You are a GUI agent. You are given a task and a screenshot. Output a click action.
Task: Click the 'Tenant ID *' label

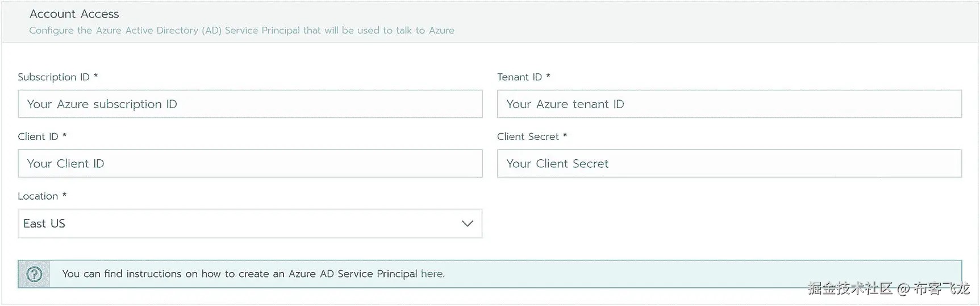(x=524, y=77)
